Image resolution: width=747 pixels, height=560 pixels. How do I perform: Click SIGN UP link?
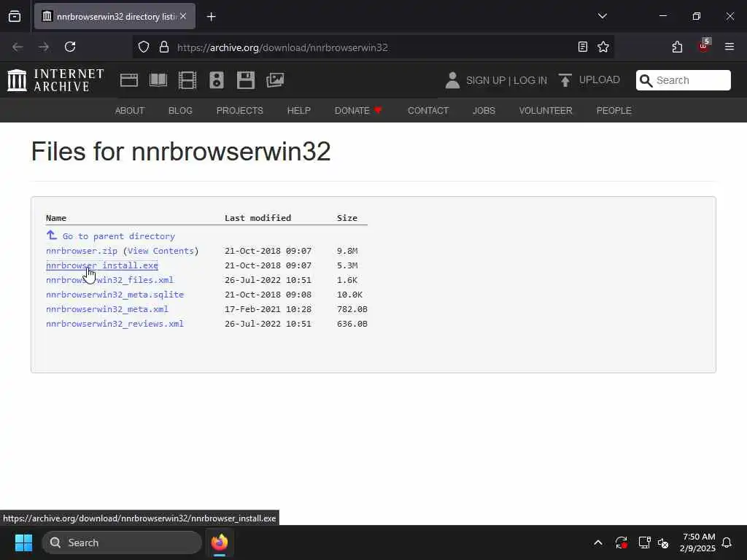(485, 80)
